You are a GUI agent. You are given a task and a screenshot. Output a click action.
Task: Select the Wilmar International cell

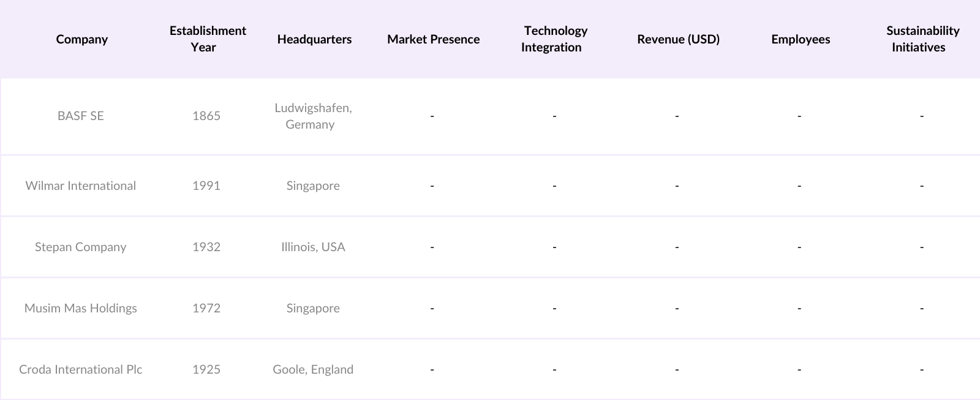click(81, 186)
